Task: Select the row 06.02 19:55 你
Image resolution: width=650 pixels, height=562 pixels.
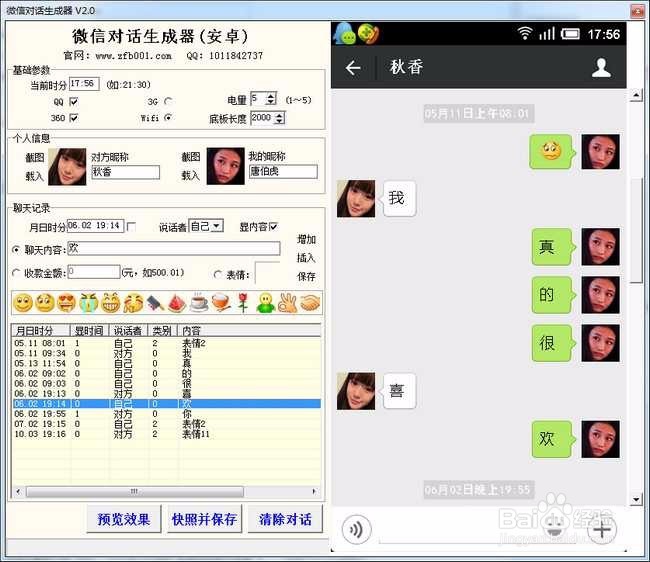Action: [166, 414]
